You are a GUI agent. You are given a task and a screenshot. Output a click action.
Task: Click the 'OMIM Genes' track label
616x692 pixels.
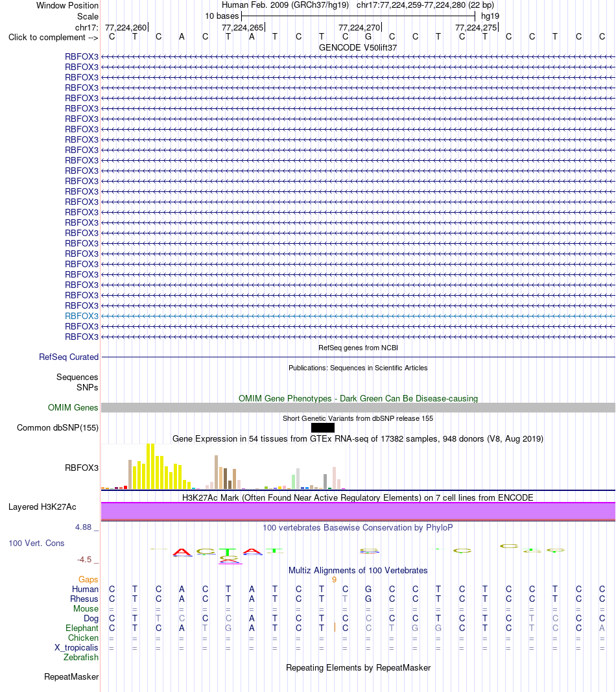73,407
